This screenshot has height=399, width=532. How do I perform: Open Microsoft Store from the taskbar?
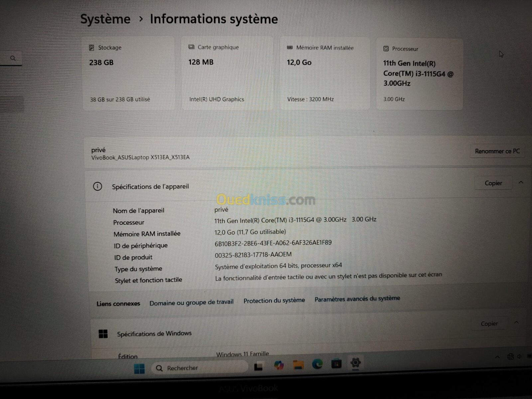click(x=336, y=364)
